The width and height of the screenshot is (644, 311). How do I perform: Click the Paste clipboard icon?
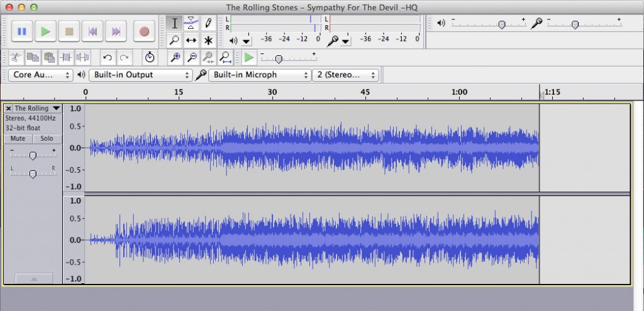[x=49, y=57]
